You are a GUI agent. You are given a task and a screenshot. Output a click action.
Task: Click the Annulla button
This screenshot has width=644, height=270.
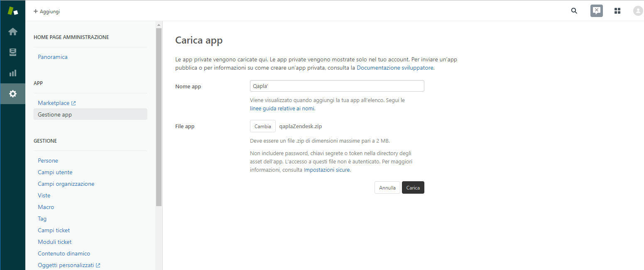387,188
